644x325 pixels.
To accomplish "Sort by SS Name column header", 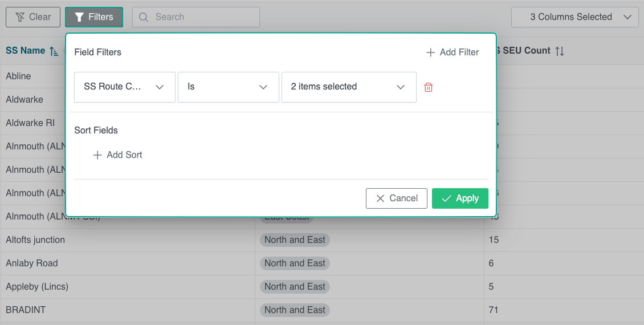I will click(x=26, y=51).
